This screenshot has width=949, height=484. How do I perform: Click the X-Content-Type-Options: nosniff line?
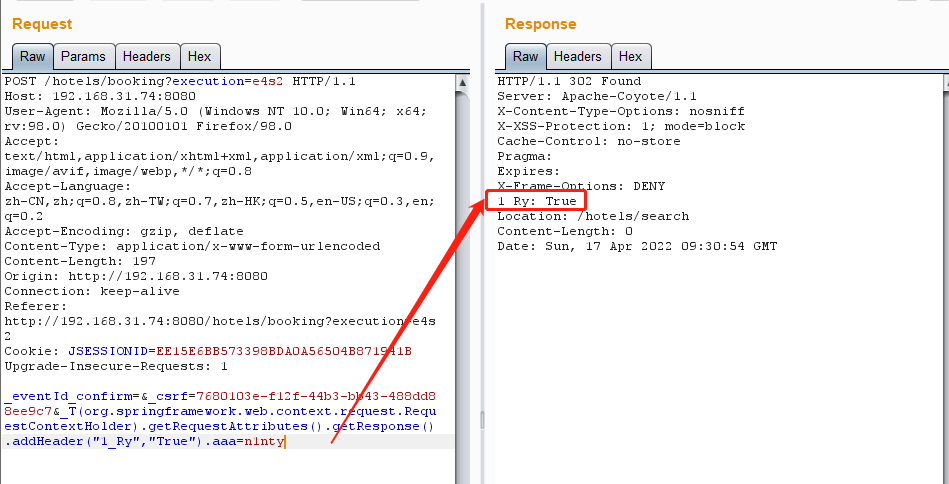click(621, 111)
